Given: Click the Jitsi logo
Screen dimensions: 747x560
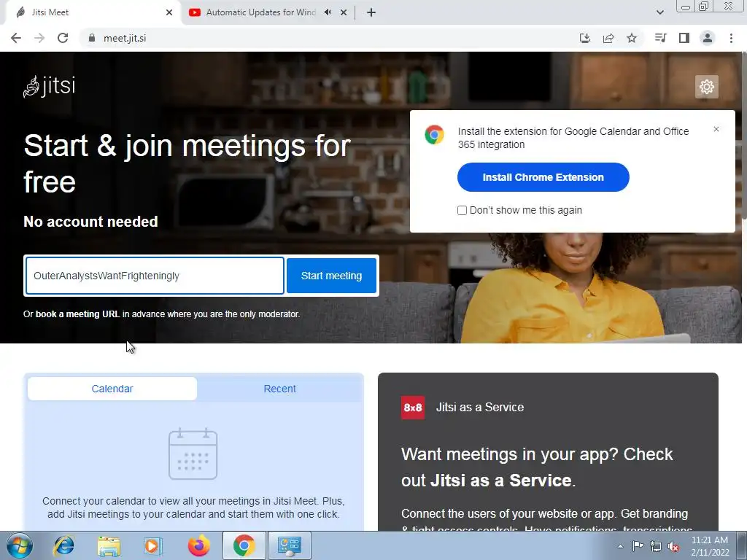Looking at the screenshot, I should 50,87.
